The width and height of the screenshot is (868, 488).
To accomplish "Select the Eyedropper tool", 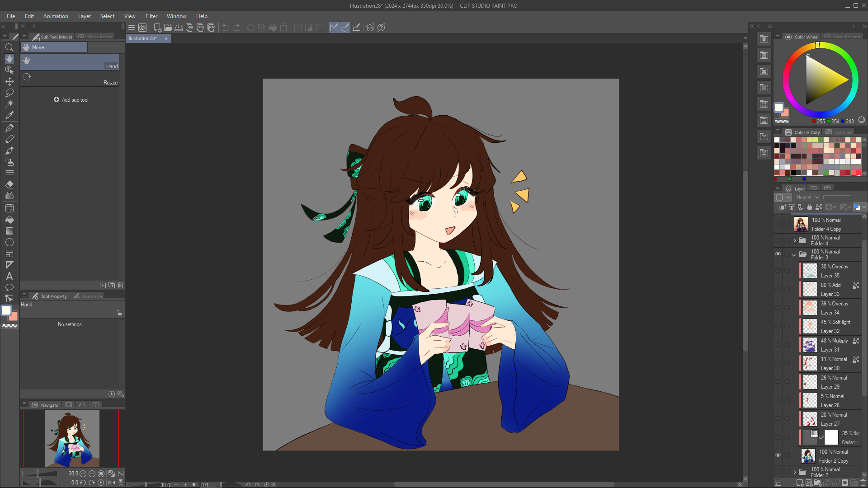I will coord(9,115).
